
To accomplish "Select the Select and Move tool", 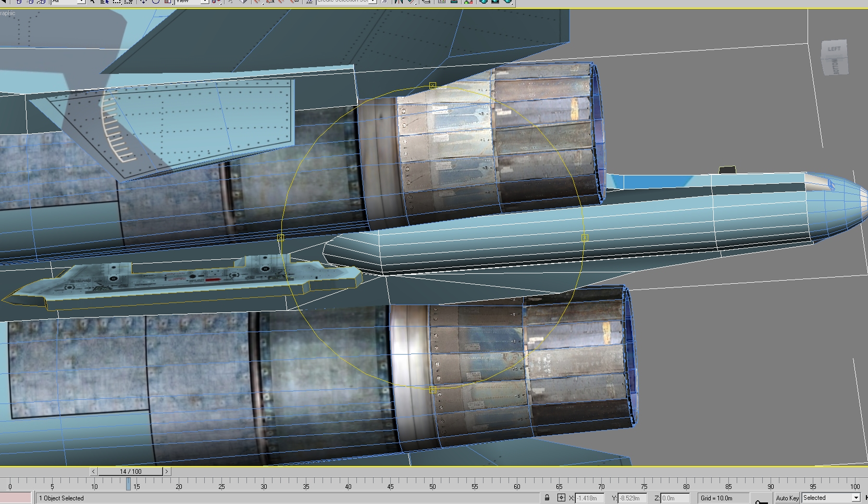I will click(143, 2).
